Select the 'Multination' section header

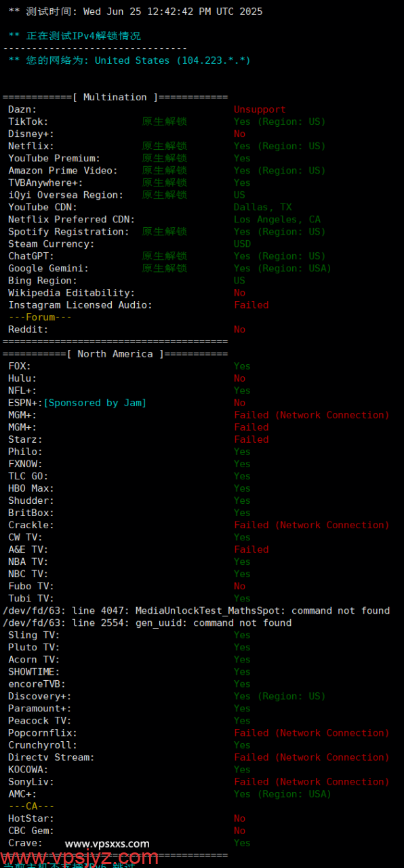coord(115,97)
